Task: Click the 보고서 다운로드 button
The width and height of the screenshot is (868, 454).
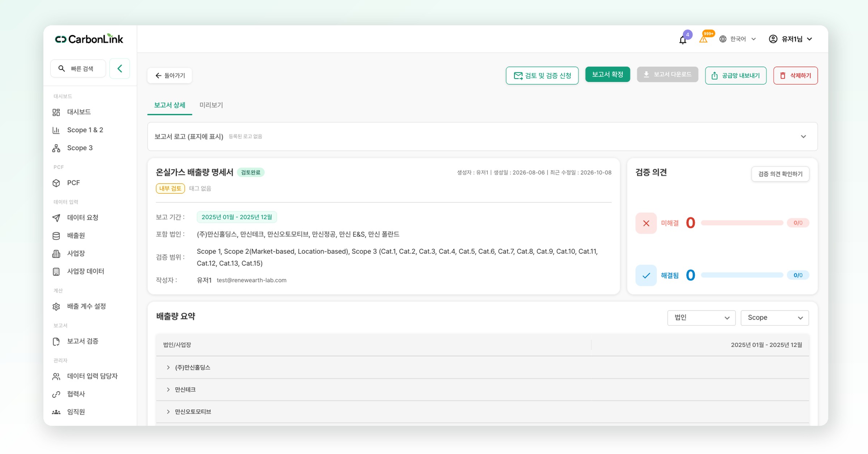Action: click(x=667, y=74)
